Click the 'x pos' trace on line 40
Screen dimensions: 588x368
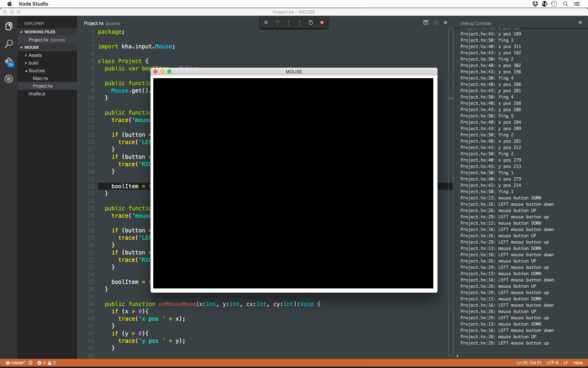click(x=152, y=319)
